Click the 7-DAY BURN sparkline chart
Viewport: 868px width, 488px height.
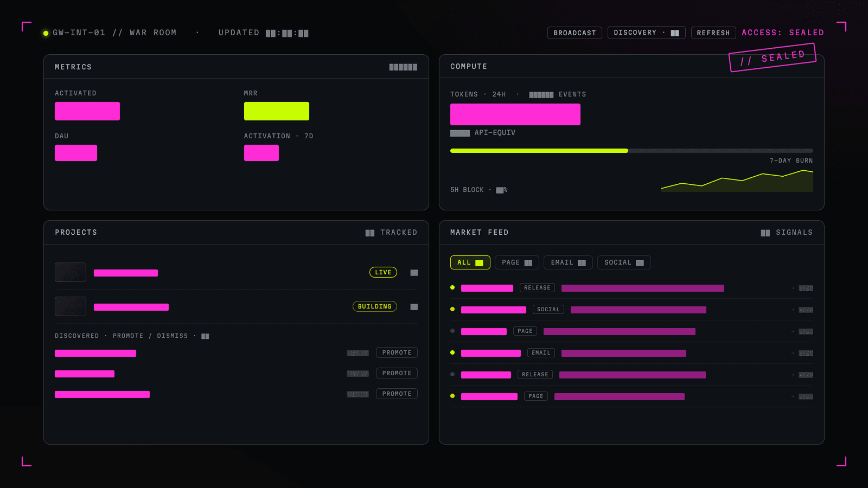(737, 181)
